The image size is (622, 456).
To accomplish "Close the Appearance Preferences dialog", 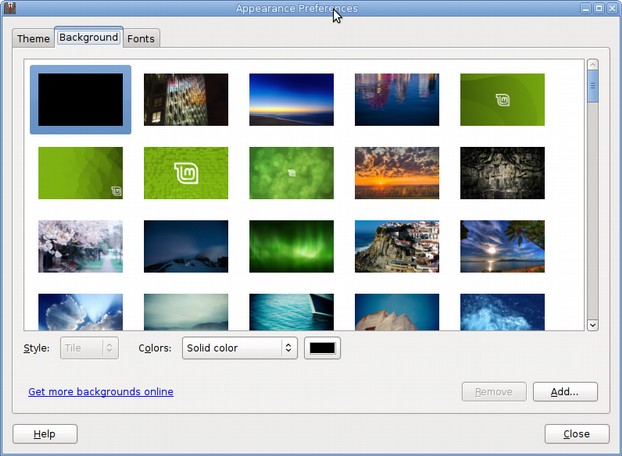I will pos(577,434).
